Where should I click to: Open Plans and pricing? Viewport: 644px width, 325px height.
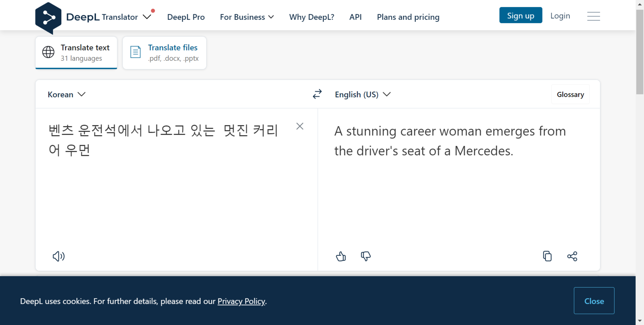(x=408, y=17)
